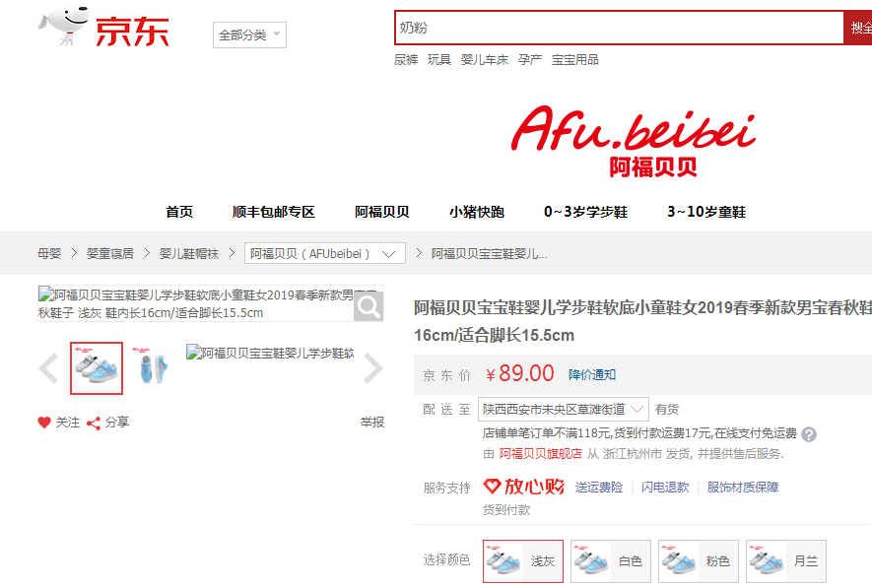Open the 顺丰包邮专区 store tab

pos(274,212)
